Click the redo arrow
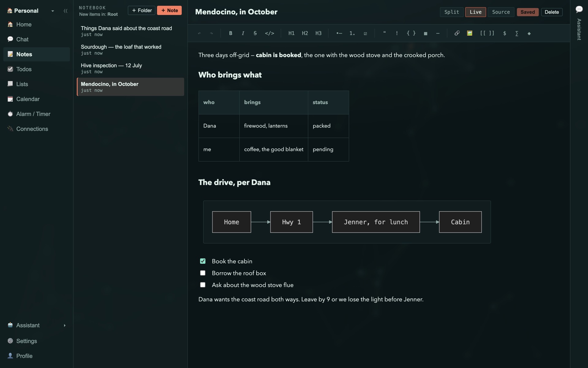The image size is (588, 368). pos(211,33)
